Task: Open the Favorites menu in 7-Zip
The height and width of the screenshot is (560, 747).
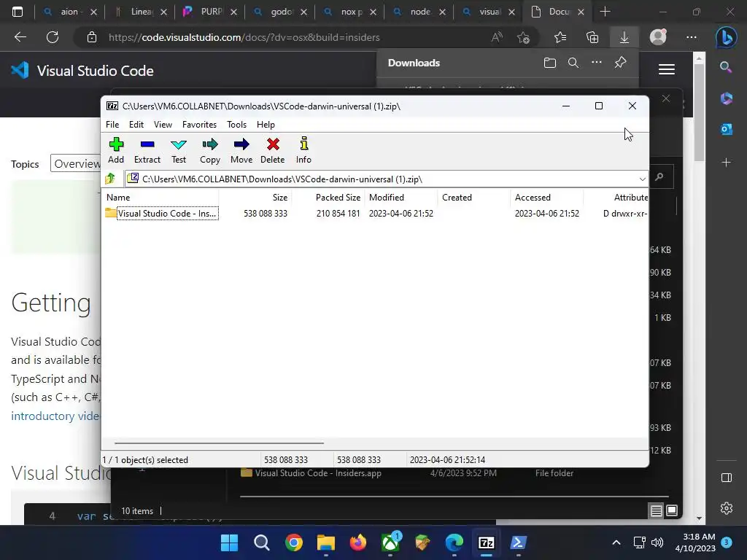Action: 199,124
